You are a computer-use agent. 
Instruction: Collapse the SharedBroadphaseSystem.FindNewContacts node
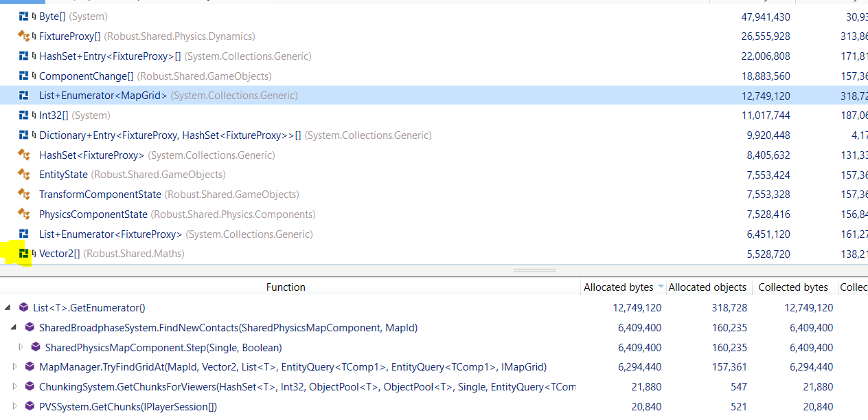(x=14, y=328)
